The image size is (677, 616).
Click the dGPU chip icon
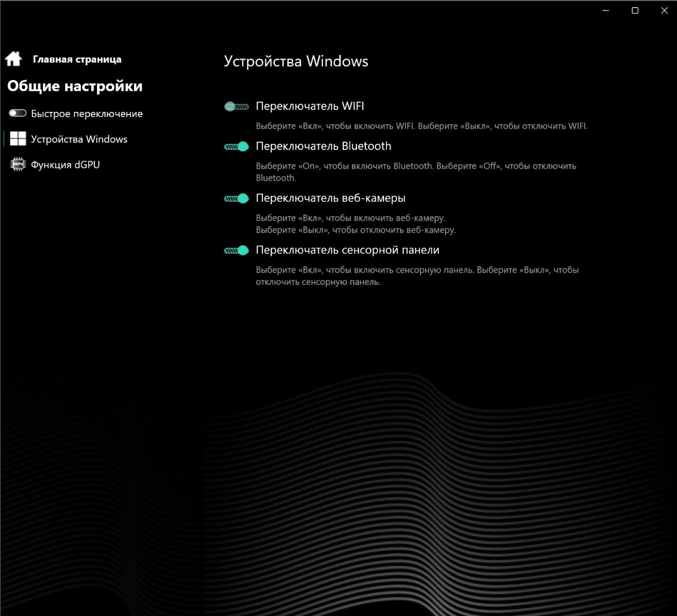[x=18, y=164]
